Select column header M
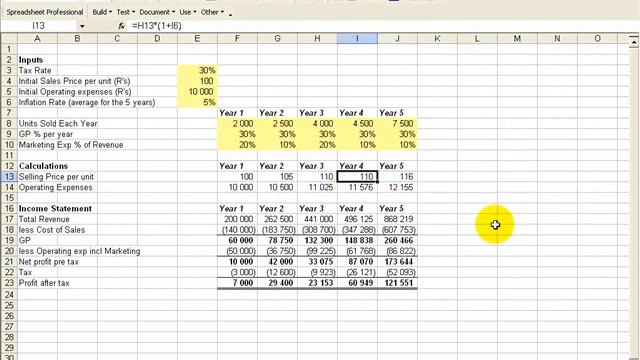 [x=517, y=38]
